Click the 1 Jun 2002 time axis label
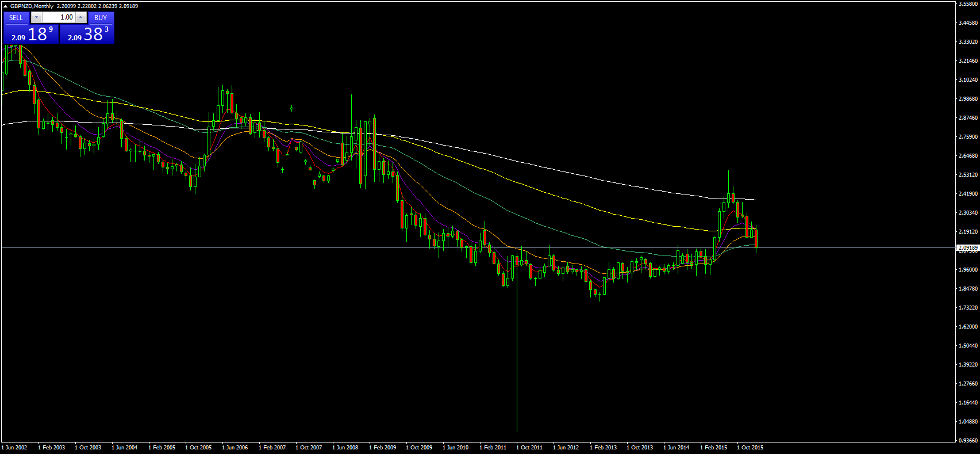This screenshot has height=454, width=980. 14,447
